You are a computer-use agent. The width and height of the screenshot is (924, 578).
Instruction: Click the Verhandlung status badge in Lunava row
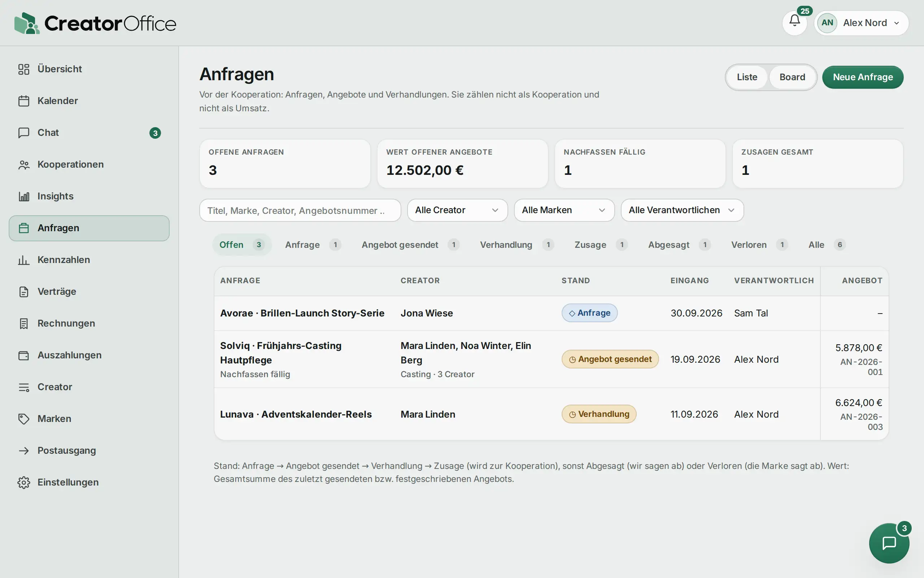click(599, 414)
